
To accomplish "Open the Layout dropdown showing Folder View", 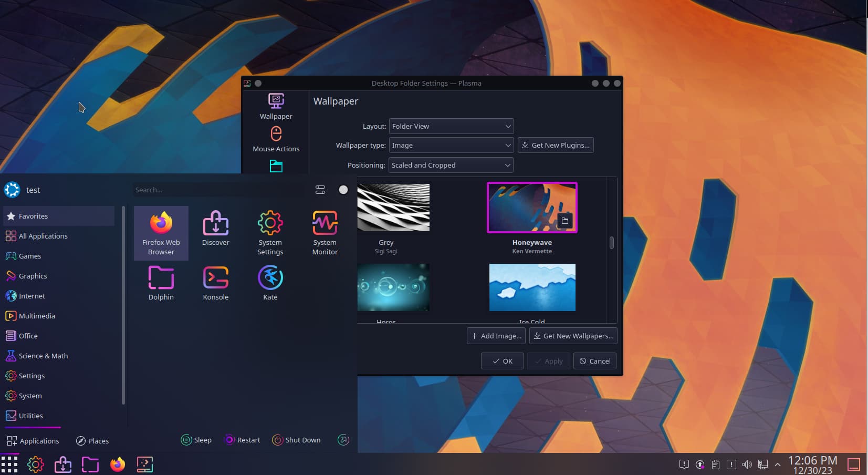I will 451,126.
